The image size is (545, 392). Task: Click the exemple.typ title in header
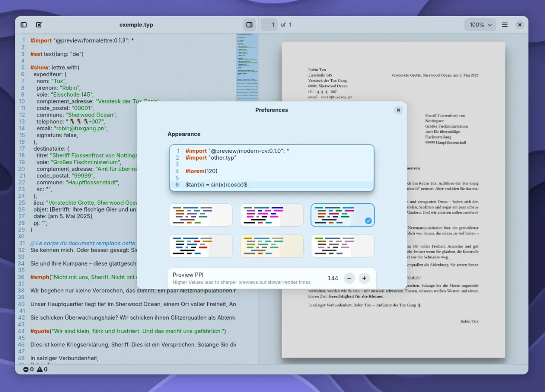click(x=136, y=25)
